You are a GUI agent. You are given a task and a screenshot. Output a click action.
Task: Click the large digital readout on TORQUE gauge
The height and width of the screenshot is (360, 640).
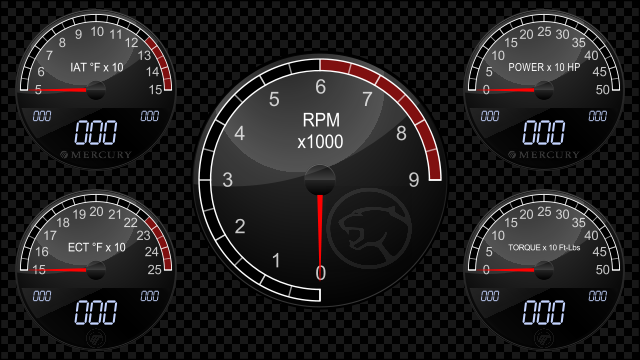click(544, 312)
